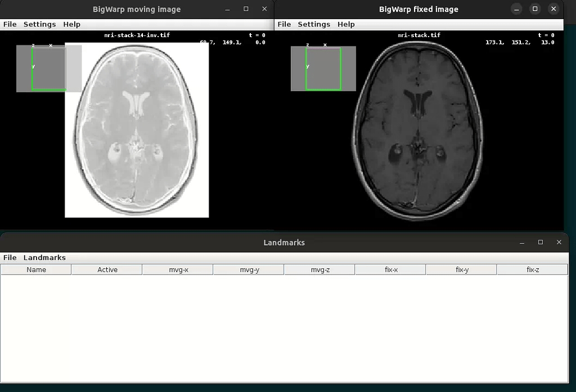
Task: Open the Landmarks menu
Action: [x=44, y=258]
